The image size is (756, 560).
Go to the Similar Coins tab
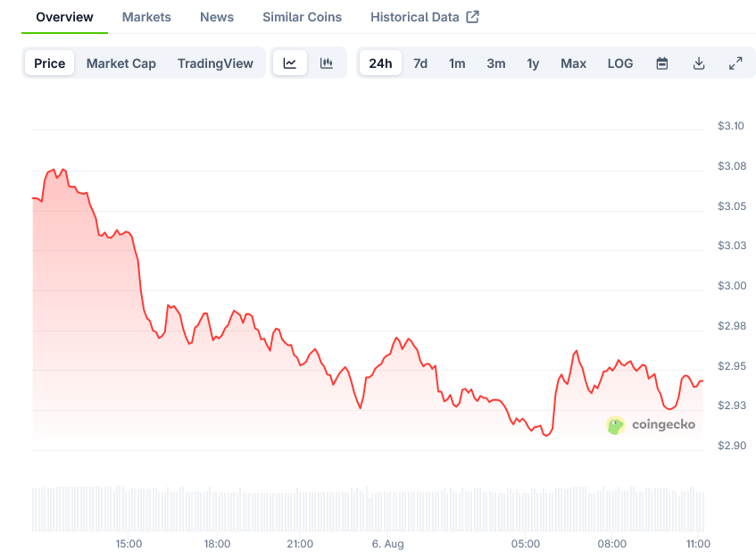pos(302,17)
